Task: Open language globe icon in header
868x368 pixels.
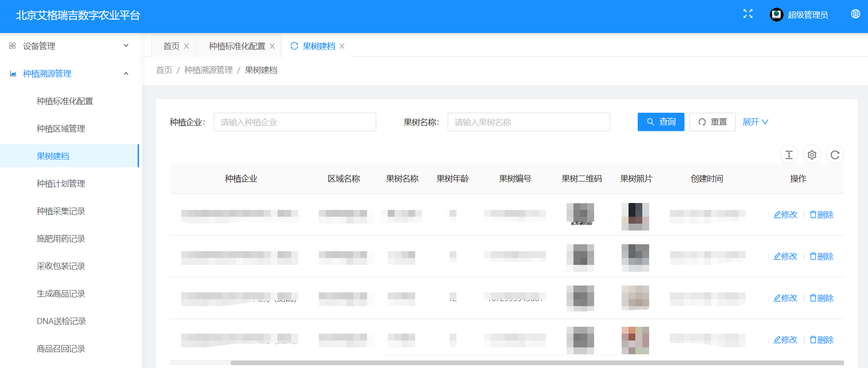Action: tap(856, 14)
